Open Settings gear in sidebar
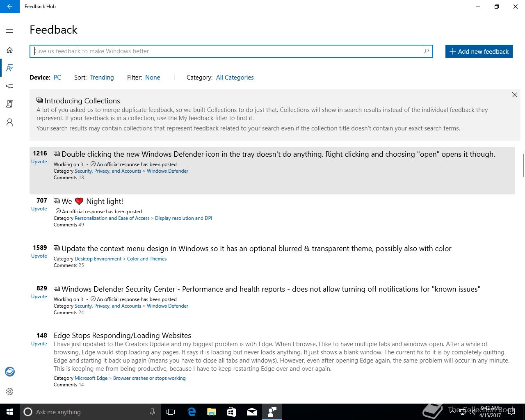The image size is (525, 420). tap(10, 392)
